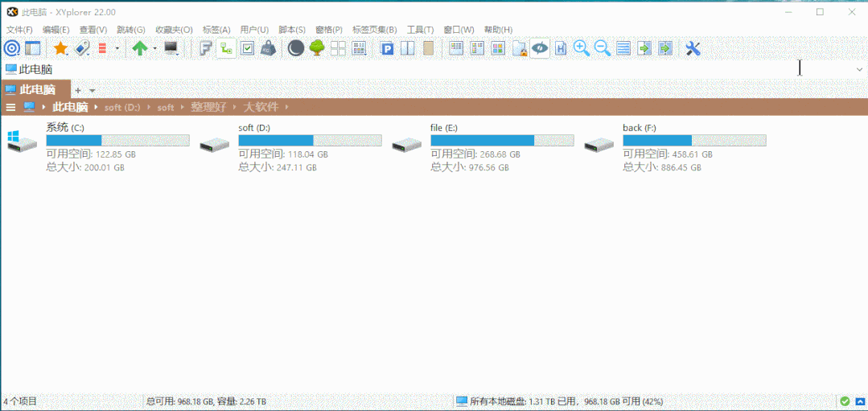868x411 pixels.
Task: Click the weight-shaped folder size icon
Action: 269,49
